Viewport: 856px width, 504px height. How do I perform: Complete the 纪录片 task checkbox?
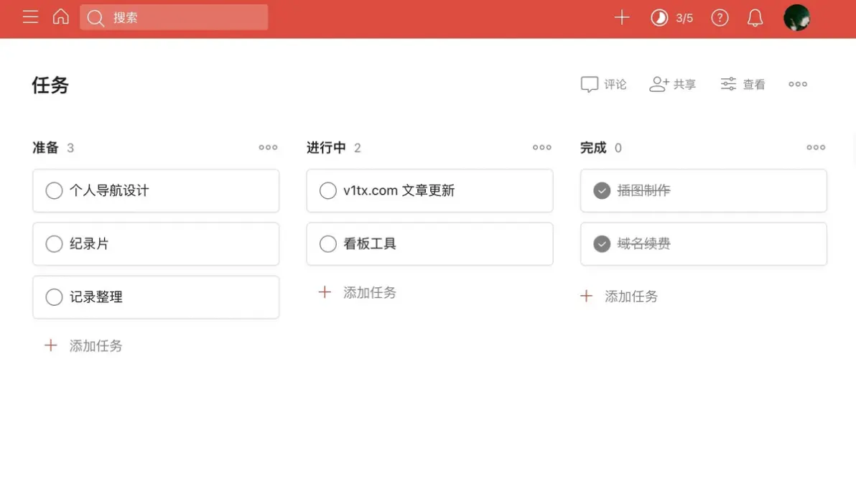pos(54,244)
